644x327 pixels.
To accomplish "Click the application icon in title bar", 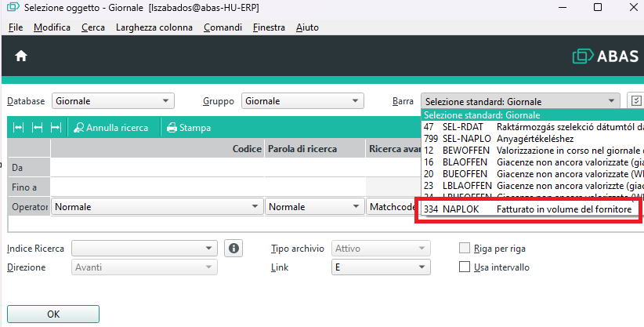I will tap(13, 7).
